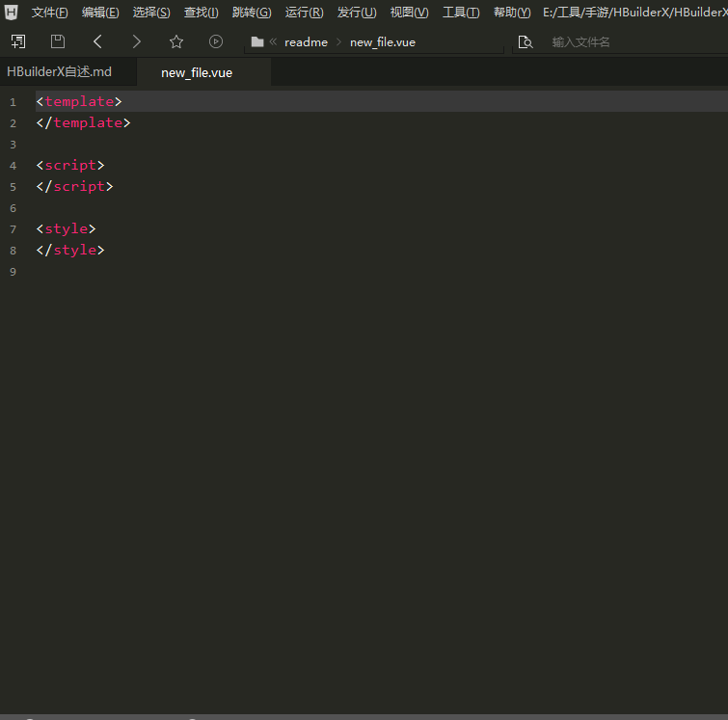Click line number 4 in gutter
Viewport: 728px width, 720px height.
tap(13, 166)
